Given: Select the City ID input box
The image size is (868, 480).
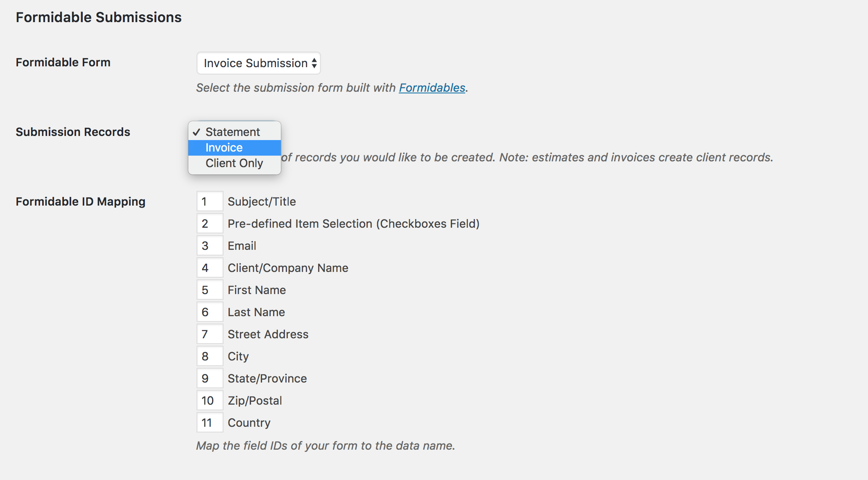Looking at the screenshot, I should click(210, 356).
